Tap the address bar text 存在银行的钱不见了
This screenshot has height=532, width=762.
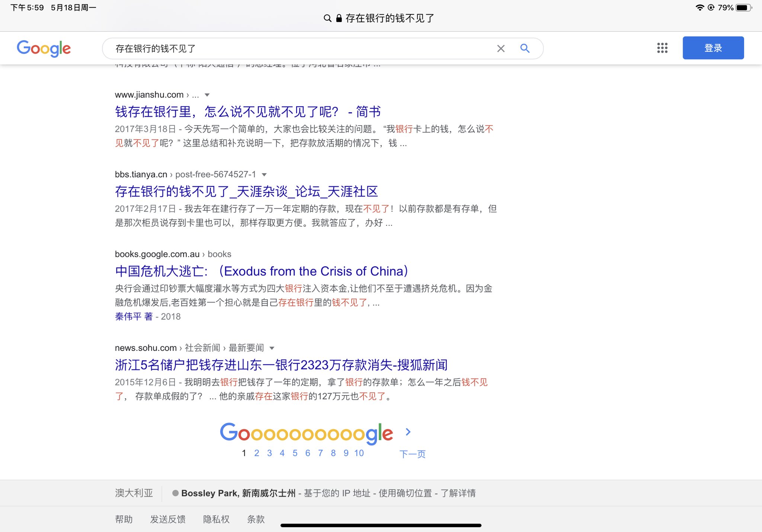click(390, 18)
